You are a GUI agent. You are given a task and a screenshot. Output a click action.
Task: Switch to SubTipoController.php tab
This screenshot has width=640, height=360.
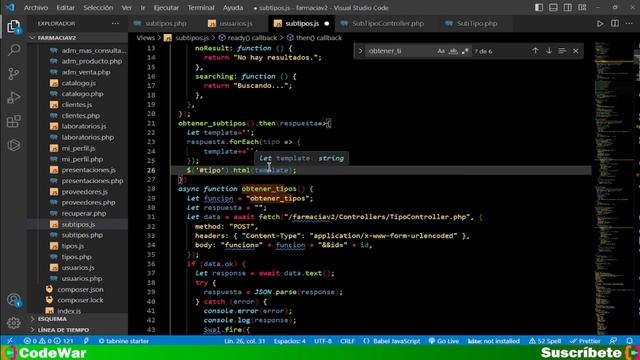click(382, 24)
